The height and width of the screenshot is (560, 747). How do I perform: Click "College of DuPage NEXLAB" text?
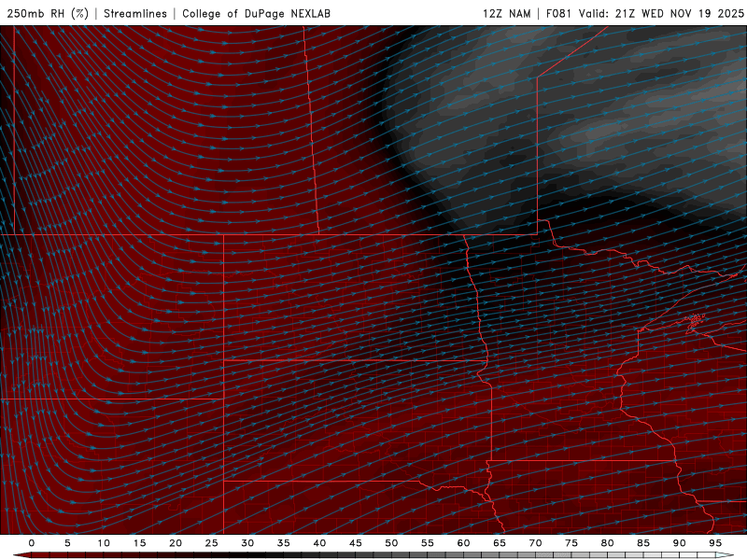coord(256,13)
